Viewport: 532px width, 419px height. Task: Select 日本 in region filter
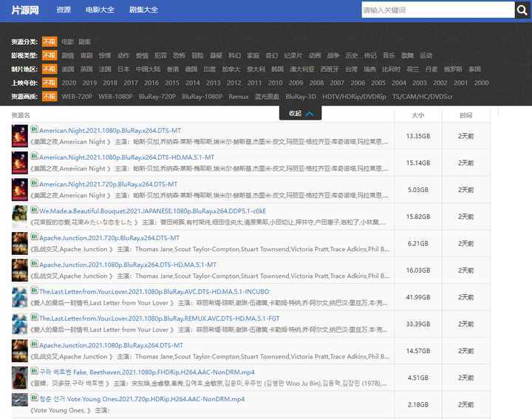tap(123, 69)
